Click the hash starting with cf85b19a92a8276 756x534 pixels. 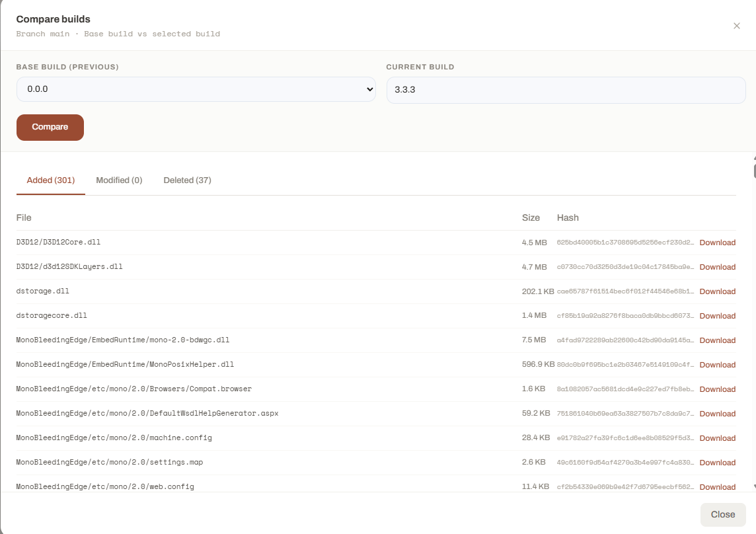point(625,315)
